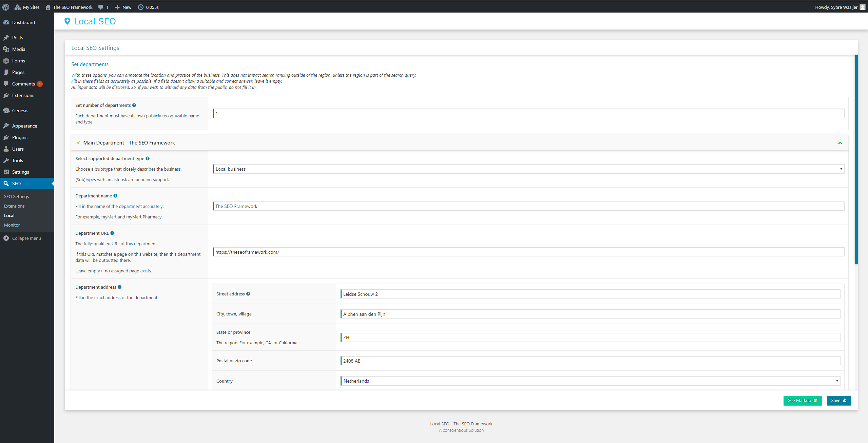
Task: Click the help icon beside Set number of departments
Action: tap(134, 105)
